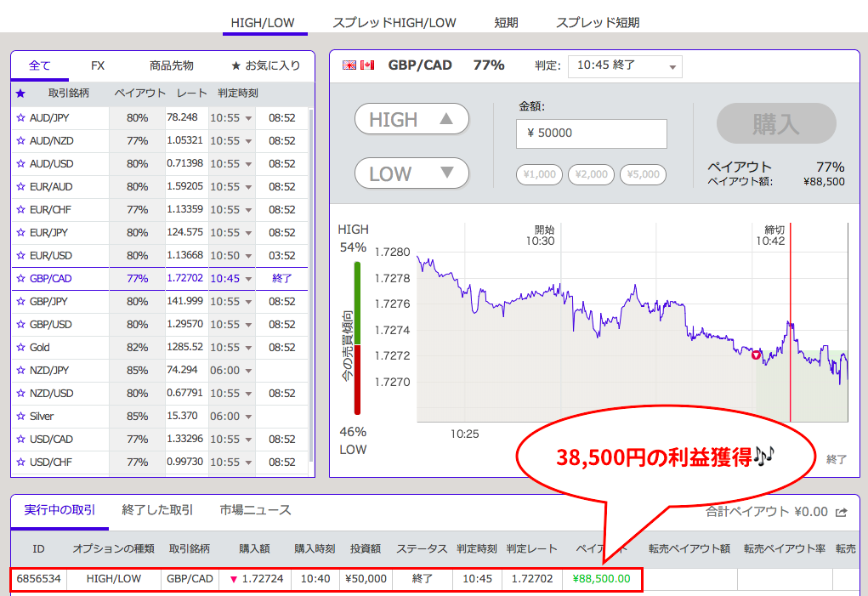Toggle favorite star for EUR/USD
Image resolution: width=868 pixels, height=596 pixels.
coord(20,256)
